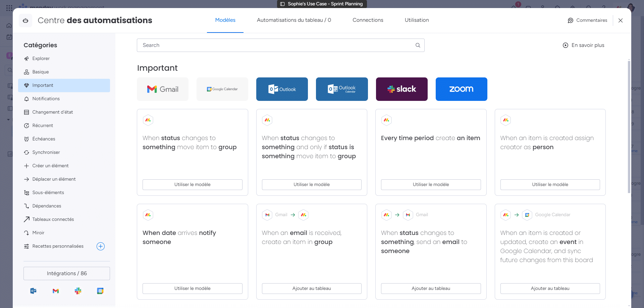Image resolution: width=644 pixels, height=308 pixels.
Task: Open the Slack integration tile
Action: pos(402,89)
